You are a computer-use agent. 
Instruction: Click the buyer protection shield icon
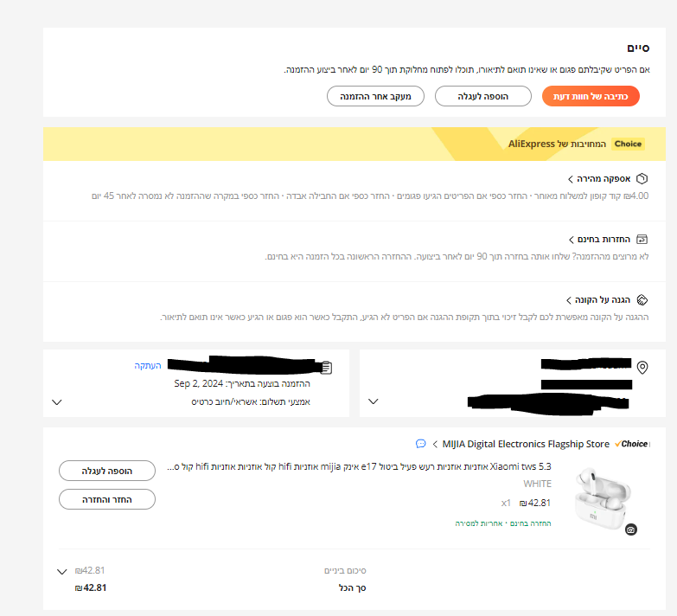(642, 299)
